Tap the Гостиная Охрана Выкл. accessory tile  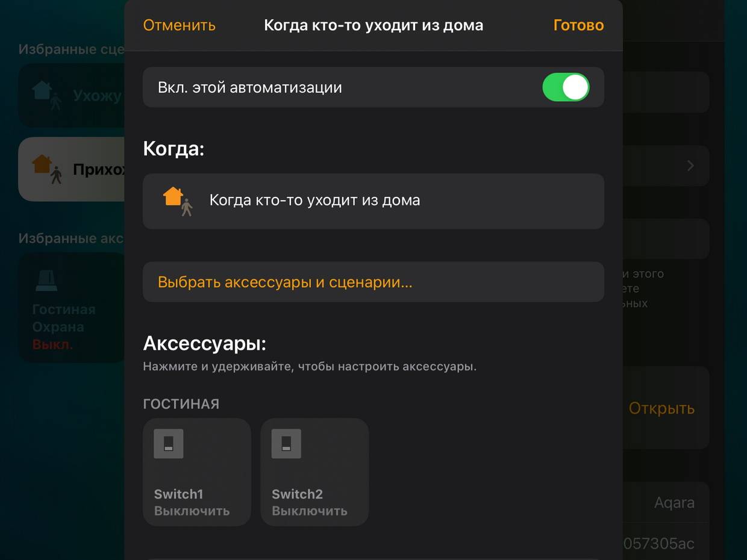tap(72, 307)
